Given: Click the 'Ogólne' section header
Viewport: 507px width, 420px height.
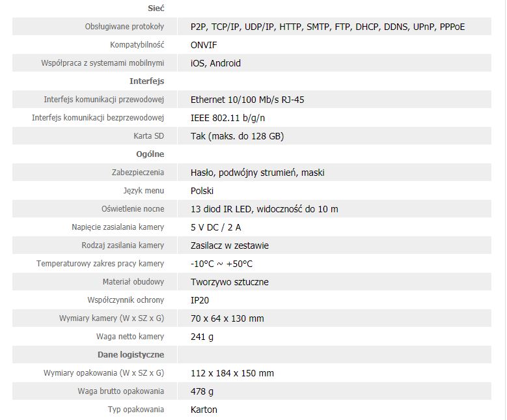Looking at the screenshot, I should tap(150, 154).
